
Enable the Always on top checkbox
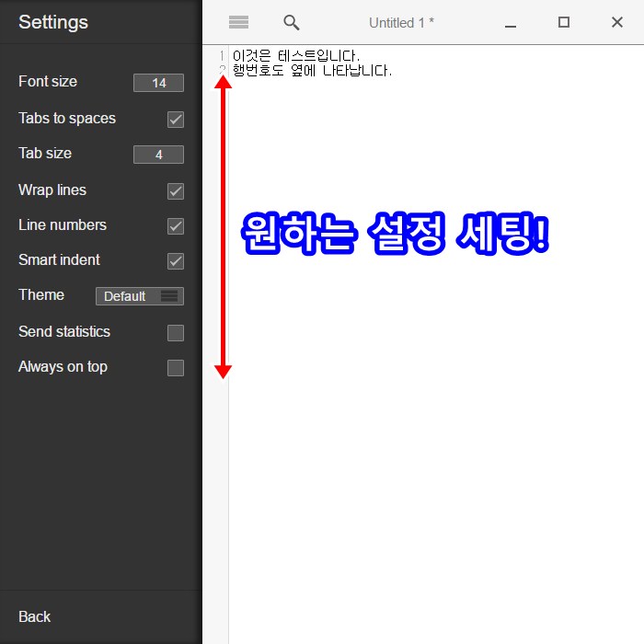coord(176,368)
